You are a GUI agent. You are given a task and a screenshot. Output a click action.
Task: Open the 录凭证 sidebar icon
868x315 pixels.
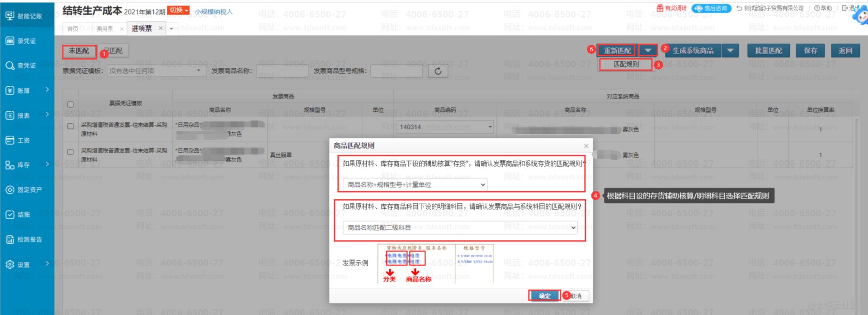(x=10, y=41)
